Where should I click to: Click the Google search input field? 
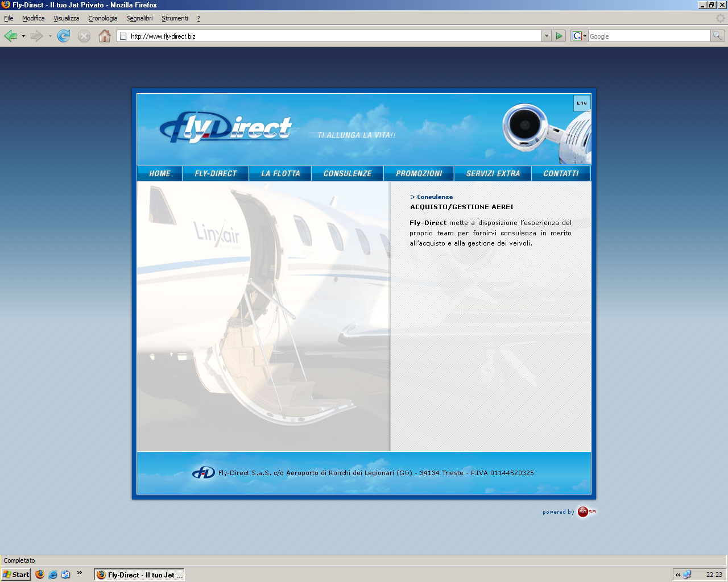click(648, 36)
